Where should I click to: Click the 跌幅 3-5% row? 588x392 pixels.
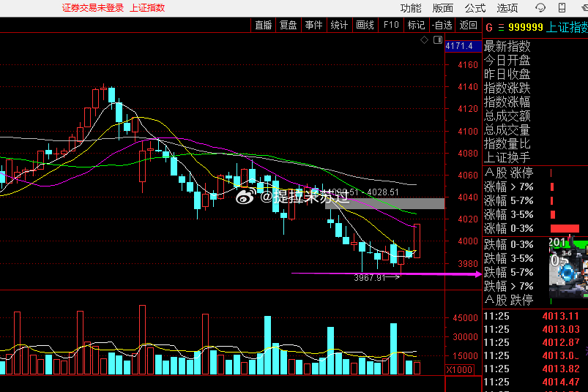click(508, 258)
